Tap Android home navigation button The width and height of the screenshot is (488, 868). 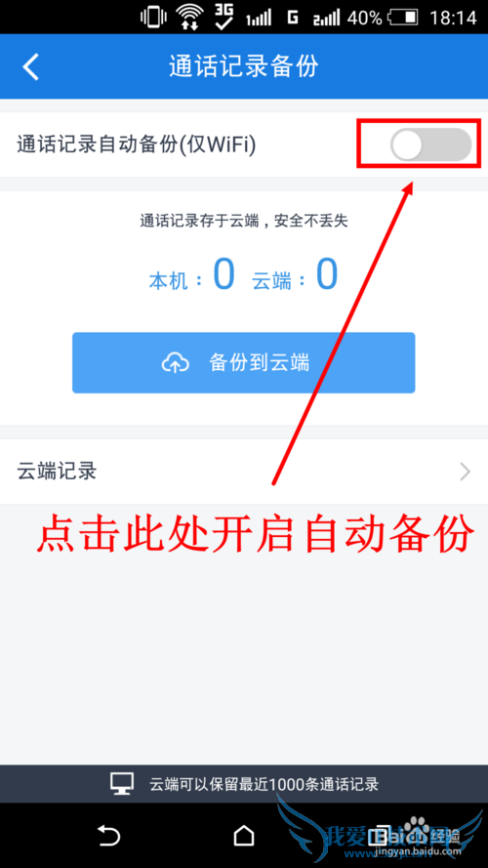click(x=243, y=835)
